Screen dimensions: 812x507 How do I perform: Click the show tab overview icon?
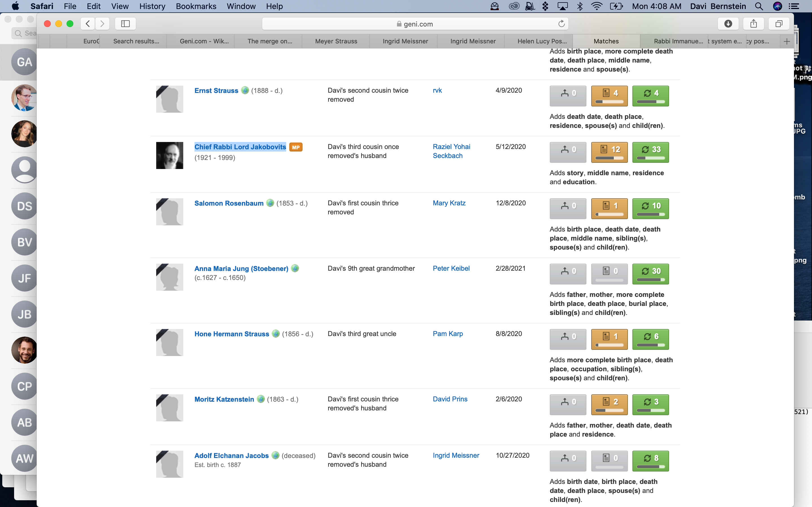(779, 23)
